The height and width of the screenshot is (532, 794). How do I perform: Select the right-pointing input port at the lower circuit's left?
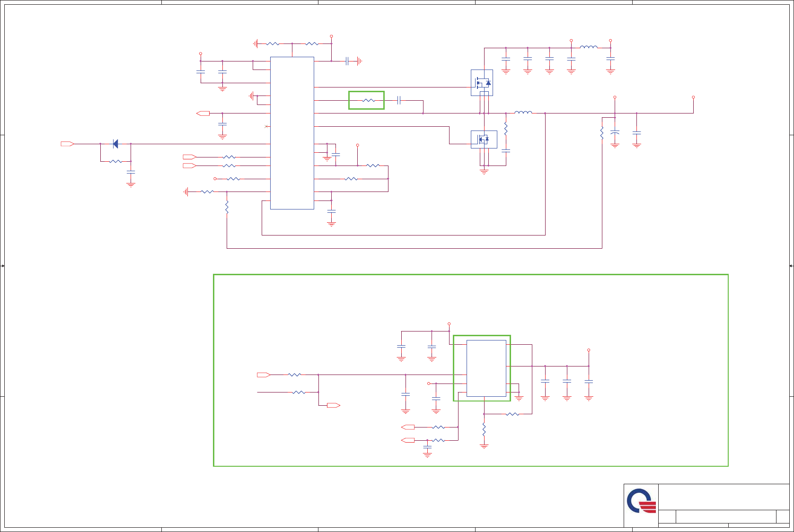(264, 375)
